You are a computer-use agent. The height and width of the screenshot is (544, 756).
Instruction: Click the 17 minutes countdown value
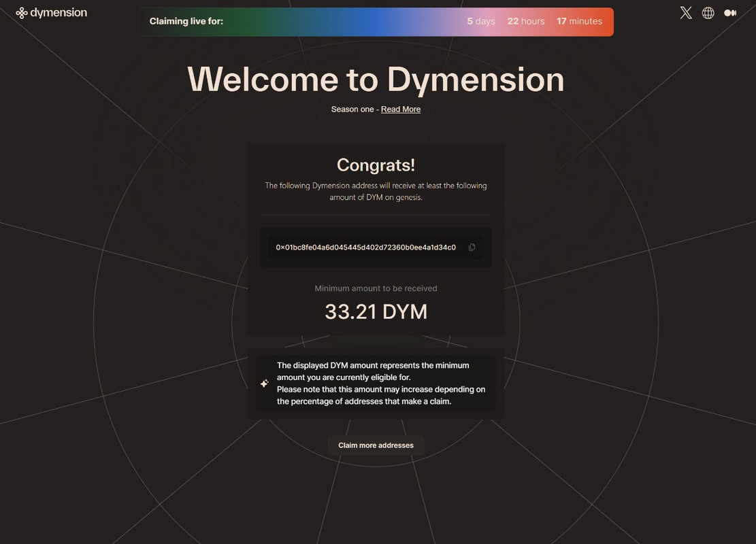579,21
